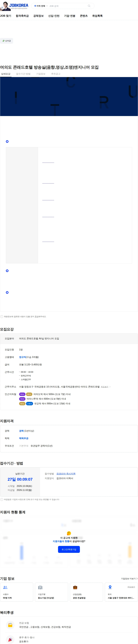Click the JOBKOREA logo
Screen dimensions: 138x644
click(x=19, y=5)
